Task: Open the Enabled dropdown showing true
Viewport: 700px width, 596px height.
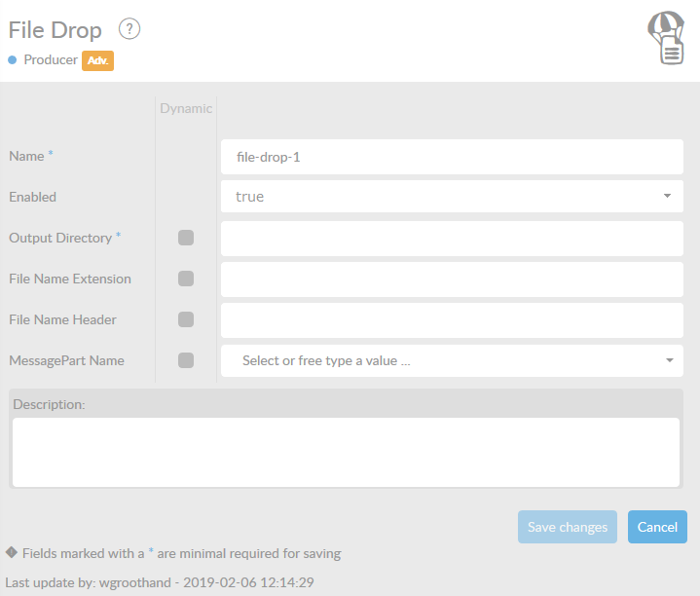Action: pos(452,197)
